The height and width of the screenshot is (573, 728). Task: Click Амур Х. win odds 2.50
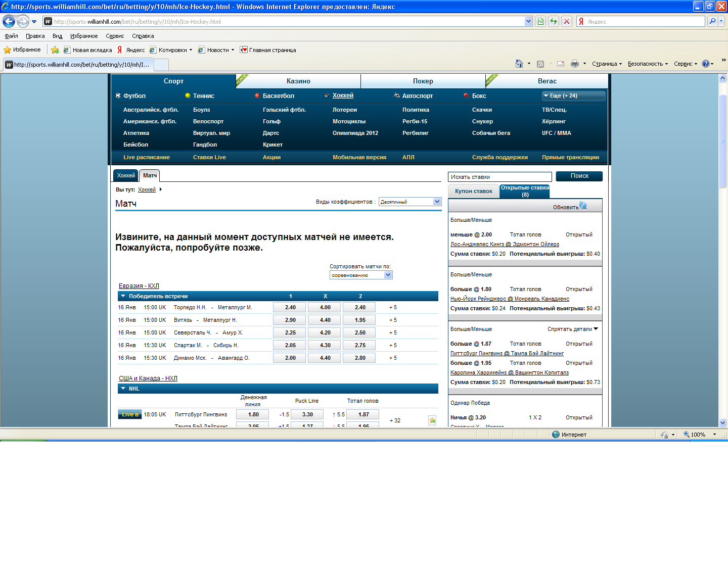tap(360, 332)
